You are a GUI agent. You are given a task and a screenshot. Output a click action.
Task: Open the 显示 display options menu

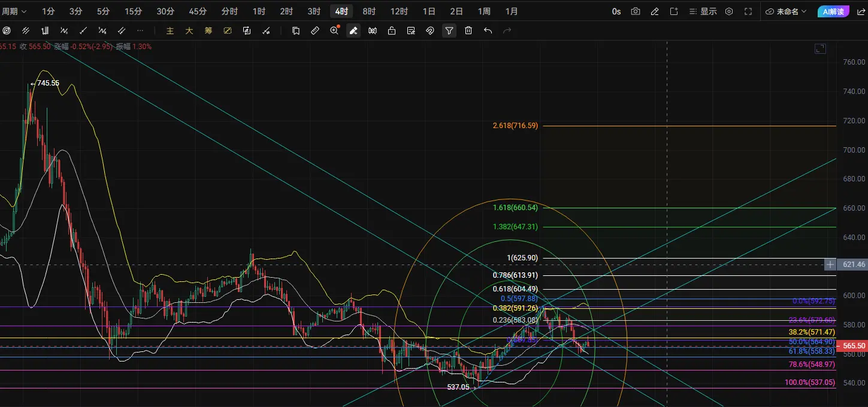tap(703, 11)
